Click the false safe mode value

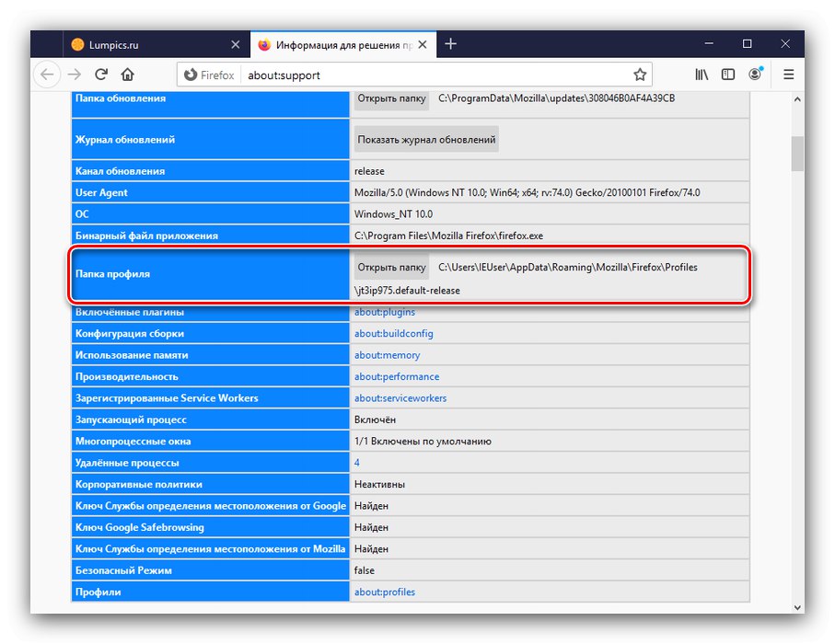tap(365, 570)
